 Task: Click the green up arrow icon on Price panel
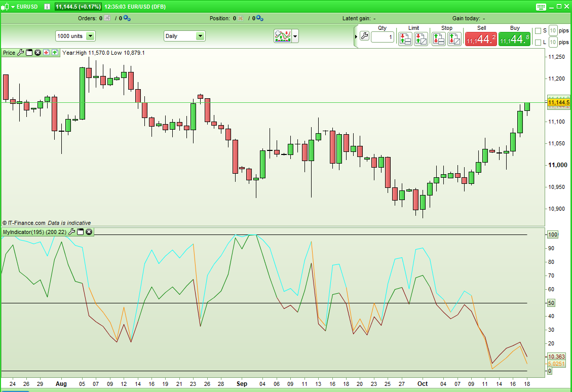(x=55, y=53)
